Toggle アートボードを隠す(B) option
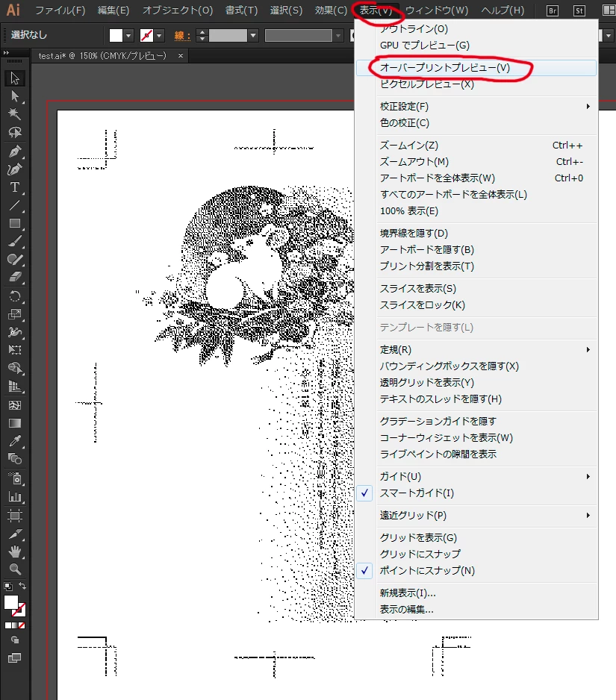Screen dimensions: 616x700 476,249
